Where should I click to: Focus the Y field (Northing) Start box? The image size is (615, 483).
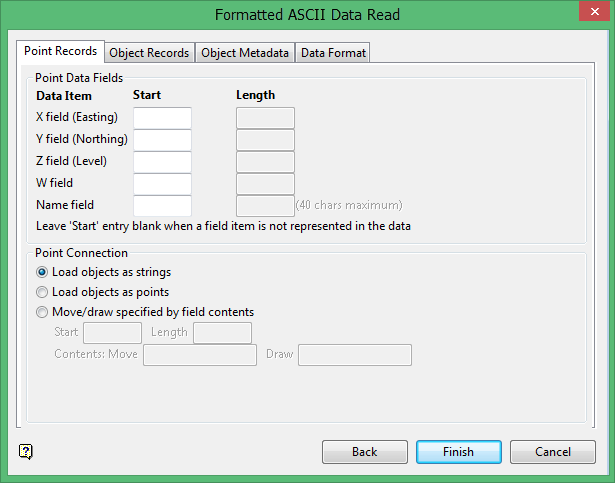pos(162,140)
